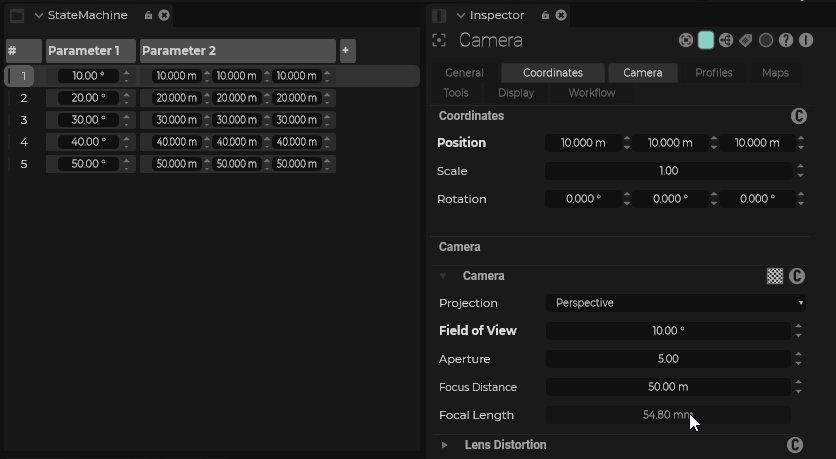This screenshot has height=459, width=836.
Task: Click the Parameter 1 column header
Action: pos(90,50)
